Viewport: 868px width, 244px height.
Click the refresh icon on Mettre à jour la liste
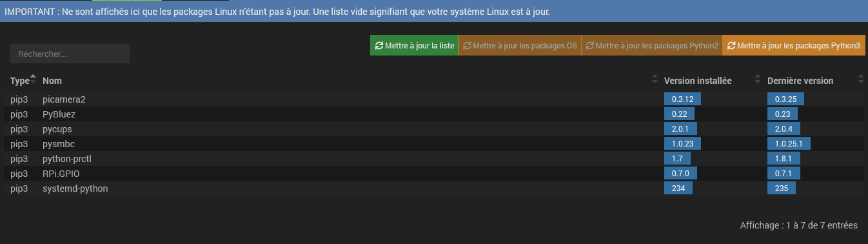click(379, 46)
